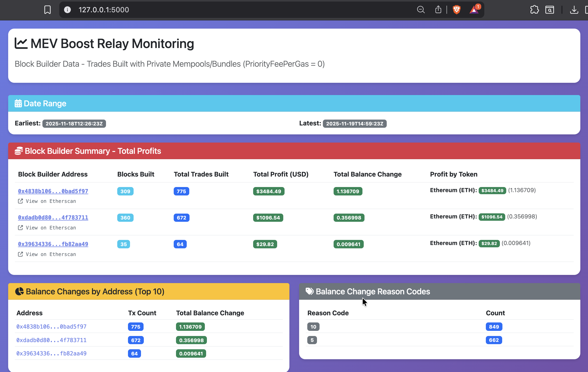Open the Brave Rewards triangle icon
This screenshot has width=588, height=372.
coord(474,10)
